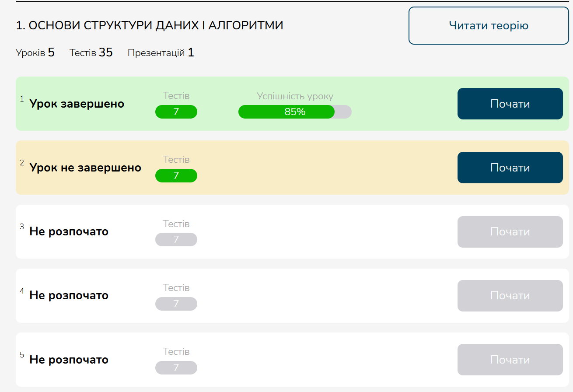Click the "Не розпочато" label of lesson 5
Image resolution: width=573 pixels, height=392 pixels.
pos(69,360)
